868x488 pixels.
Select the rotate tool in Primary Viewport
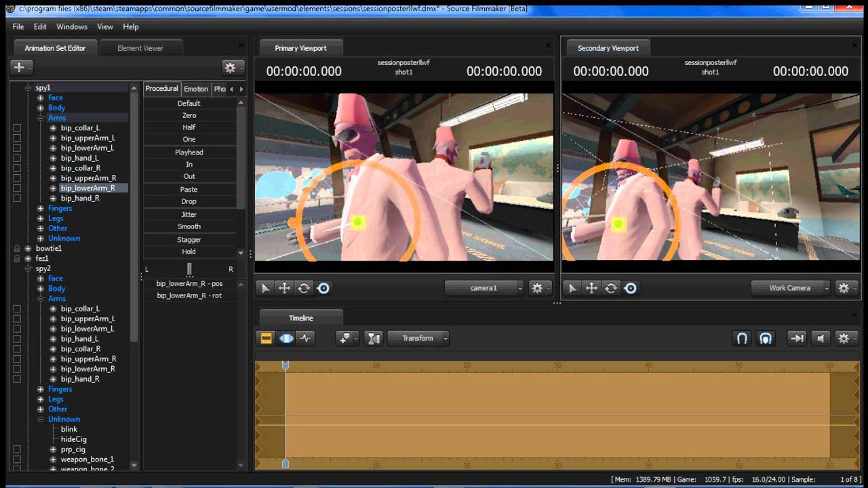[304, 288]
